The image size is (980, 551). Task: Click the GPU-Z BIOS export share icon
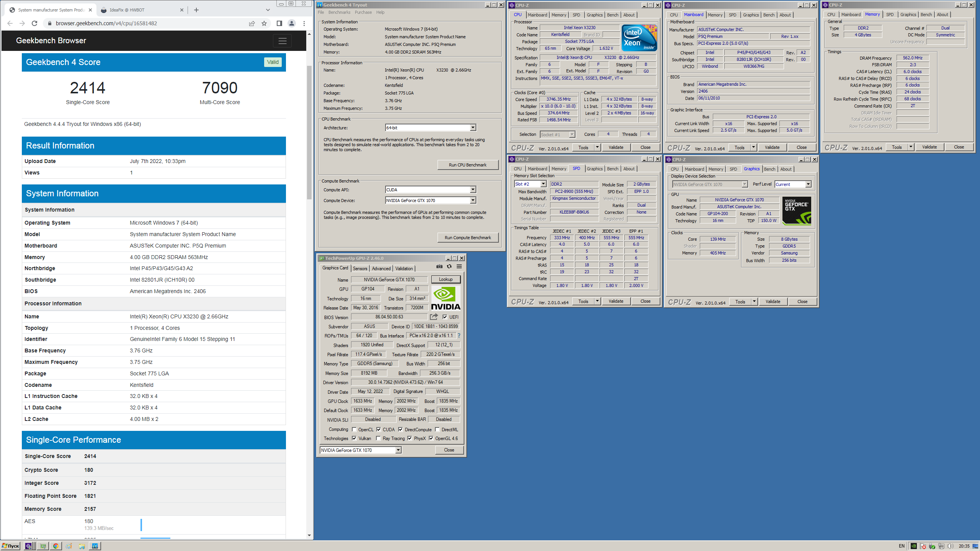pos(434,317)
